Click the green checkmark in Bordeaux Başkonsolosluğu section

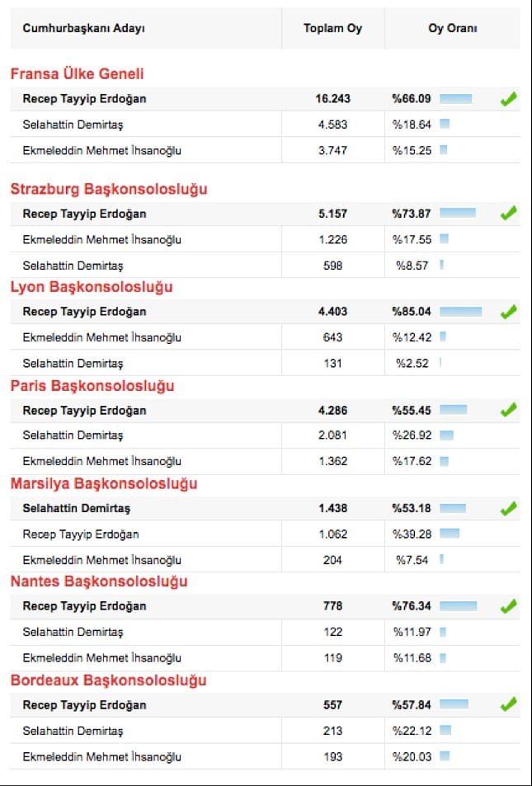[508, 704]
